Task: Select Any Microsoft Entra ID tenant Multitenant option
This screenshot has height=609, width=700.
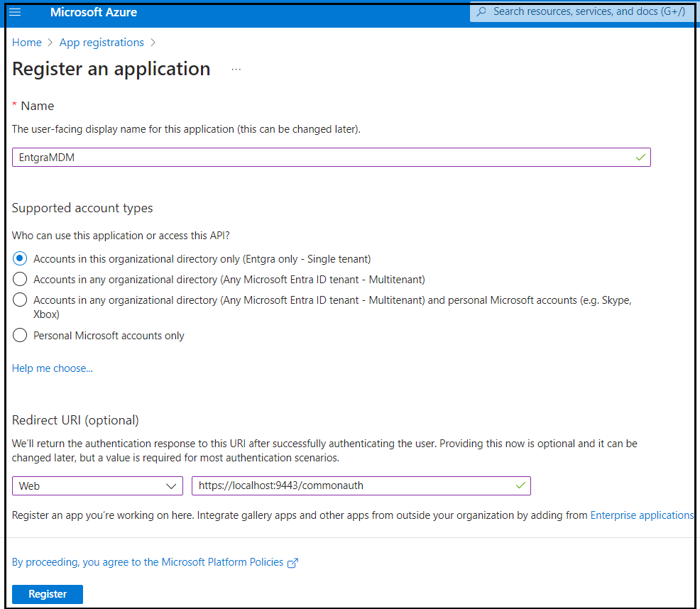Action: (x=20, y=279)
